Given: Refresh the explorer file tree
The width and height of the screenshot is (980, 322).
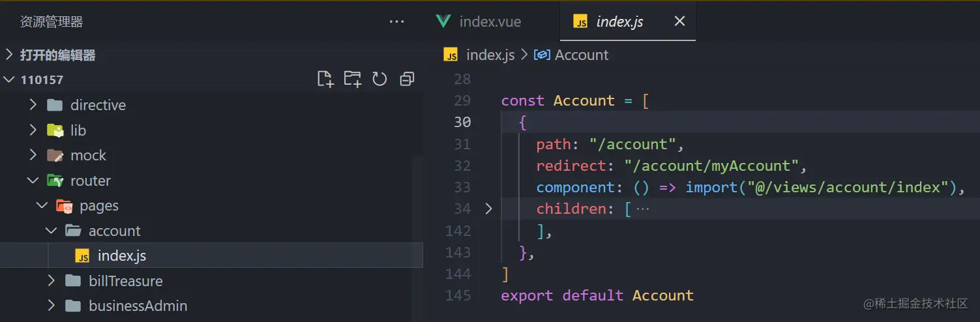Looking at the screenshot, I should [379, 80].
